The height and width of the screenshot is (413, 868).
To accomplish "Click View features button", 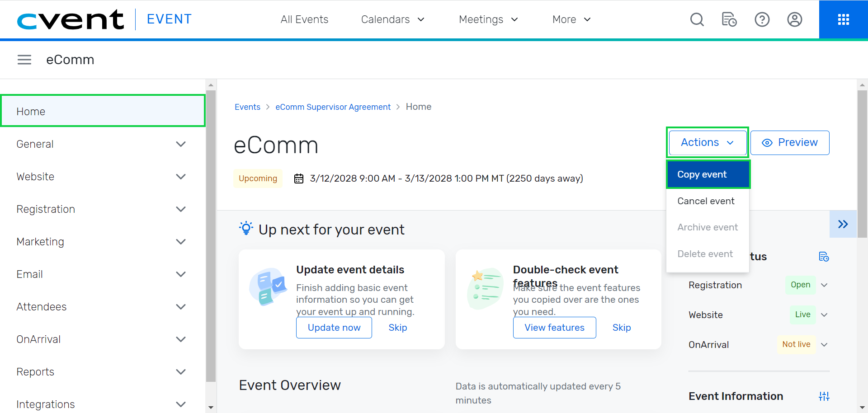I will click(554, 328).
